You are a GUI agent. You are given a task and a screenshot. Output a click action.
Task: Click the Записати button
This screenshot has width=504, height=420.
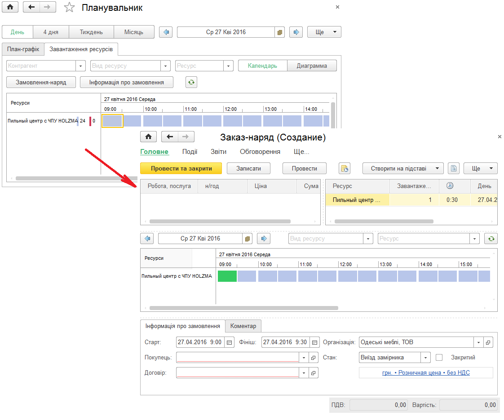(248, 168)
